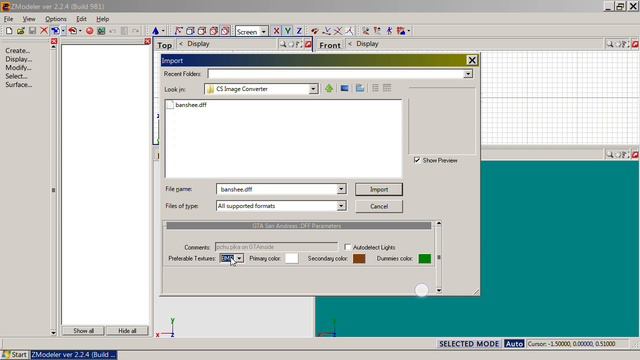Click the Import button
This screenshot has height=360, width=640.
(x=379, y=189)
